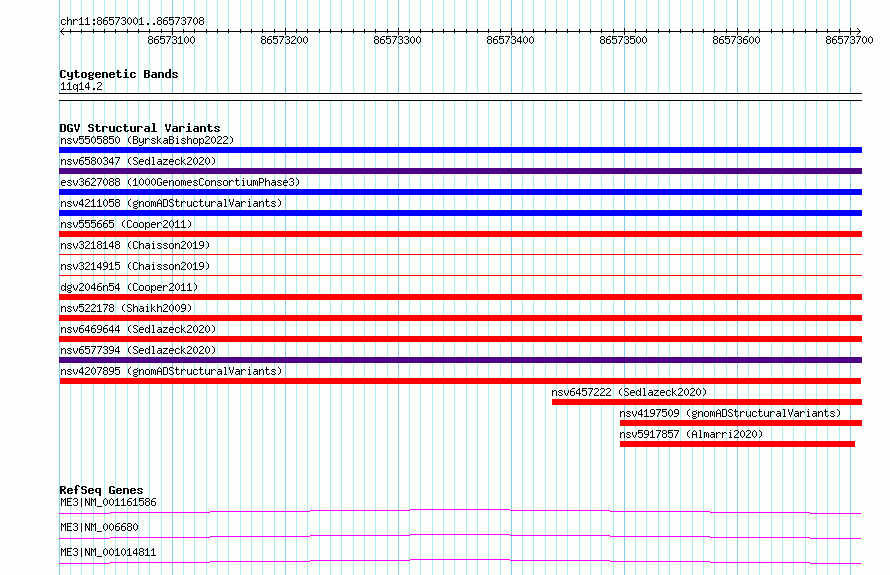Click the dgv2046n54 (Cooper2011) variant label
The height and width of the screenshot is (575, 890).
pyautogui.click(x=129, y=287)
